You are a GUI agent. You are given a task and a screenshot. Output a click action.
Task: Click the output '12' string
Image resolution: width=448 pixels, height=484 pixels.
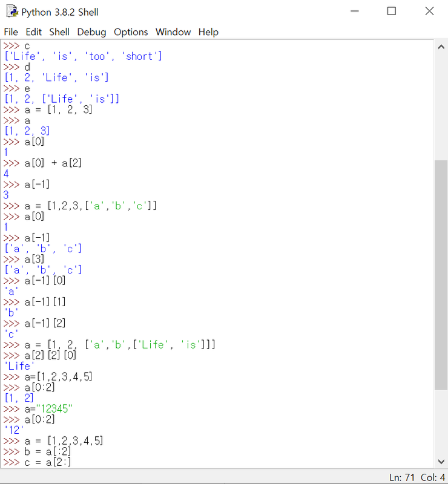pos(14,430)
